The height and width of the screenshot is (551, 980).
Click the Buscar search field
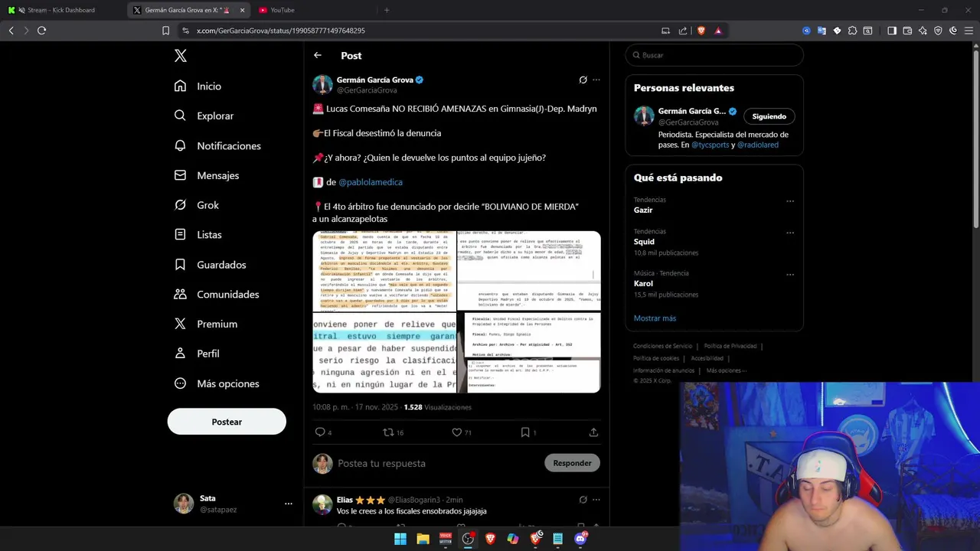point(714,55)
